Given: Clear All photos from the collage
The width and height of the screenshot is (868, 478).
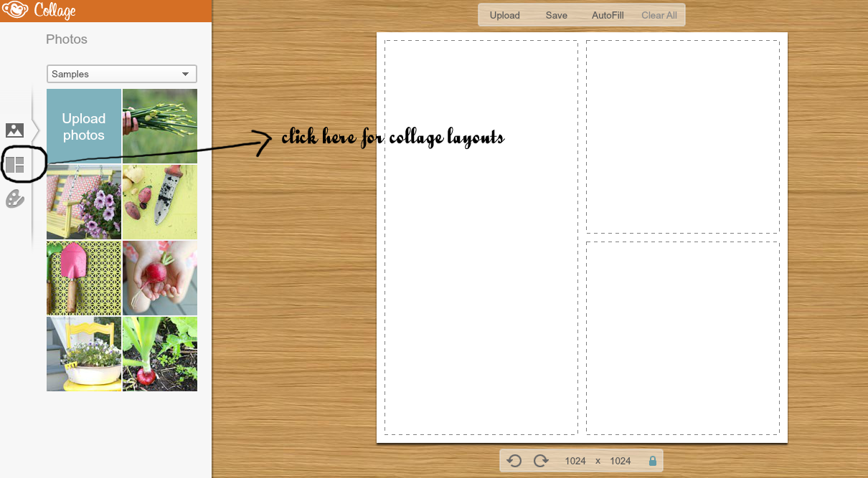Looking at the screenshot, I should [659, 14].
